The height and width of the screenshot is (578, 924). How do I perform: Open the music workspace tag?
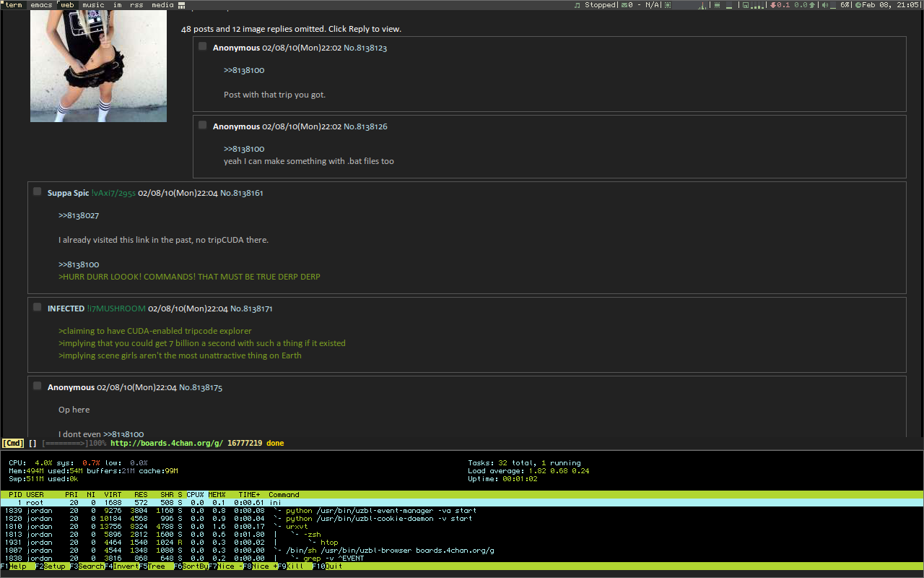(x=93, y=5)
